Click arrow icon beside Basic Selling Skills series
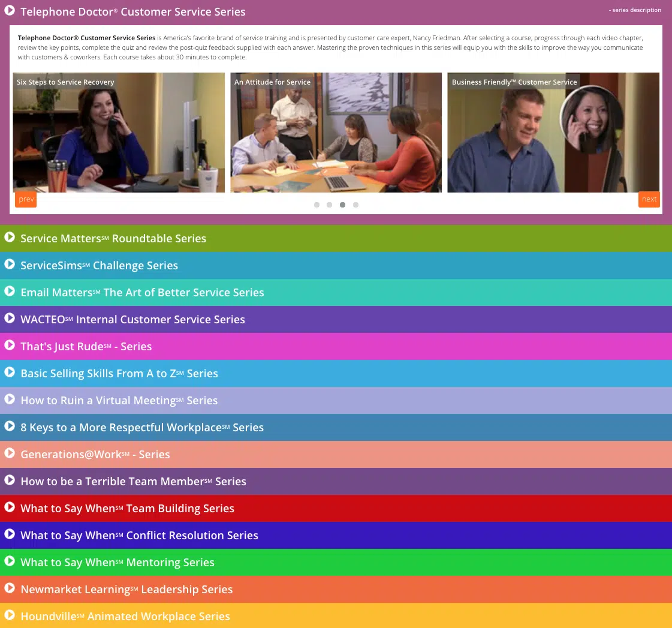Screen dimensions: 672x628 pyautogui.click(x=10, y=372)
